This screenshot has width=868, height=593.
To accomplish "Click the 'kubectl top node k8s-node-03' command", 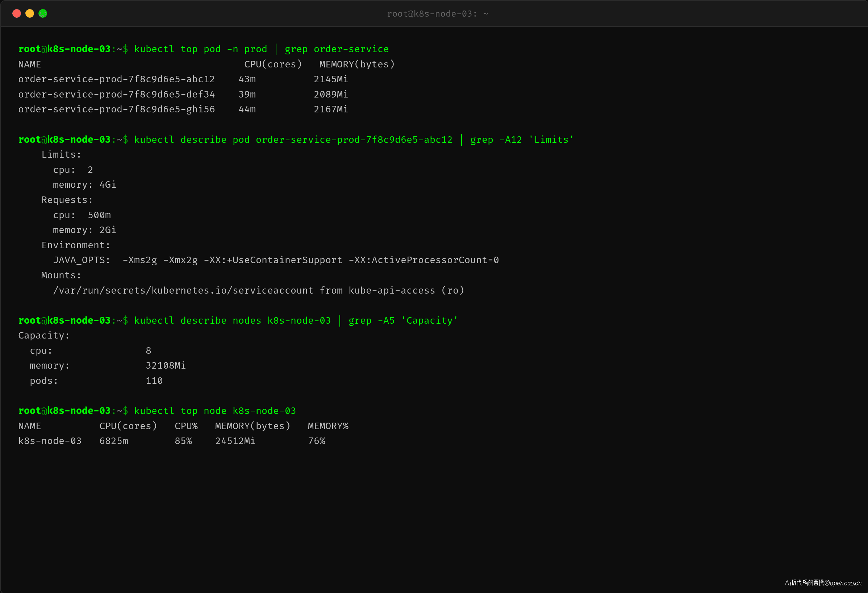I will click(x=215, y=411).
